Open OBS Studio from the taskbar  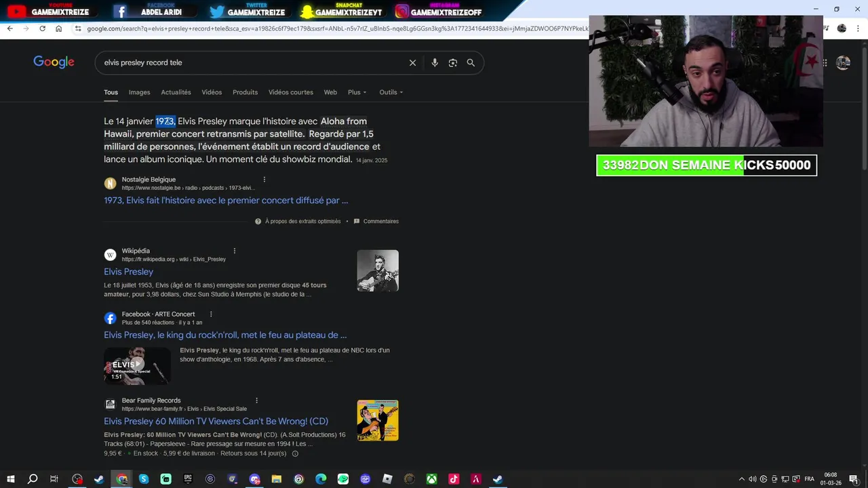[77, 479]
